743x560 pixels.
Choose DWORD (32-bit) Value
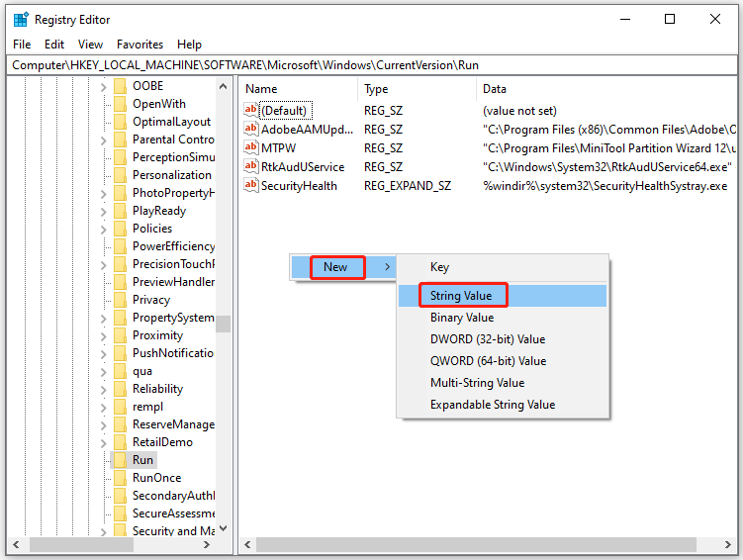[x=503, y=339]
